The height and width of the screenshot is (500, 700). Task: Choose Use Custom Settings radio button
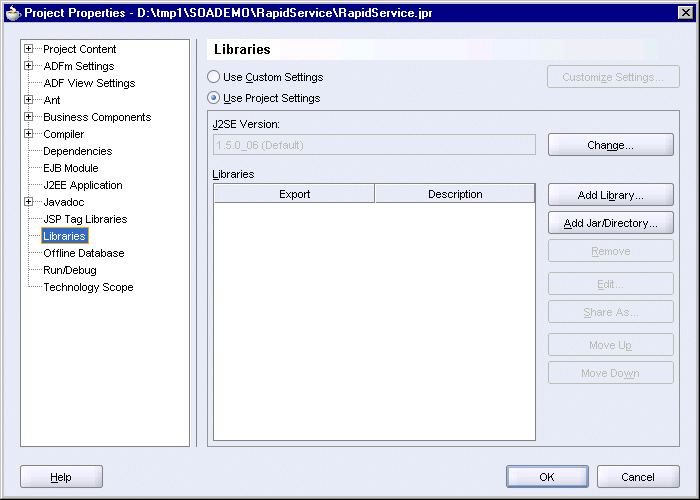213,77
